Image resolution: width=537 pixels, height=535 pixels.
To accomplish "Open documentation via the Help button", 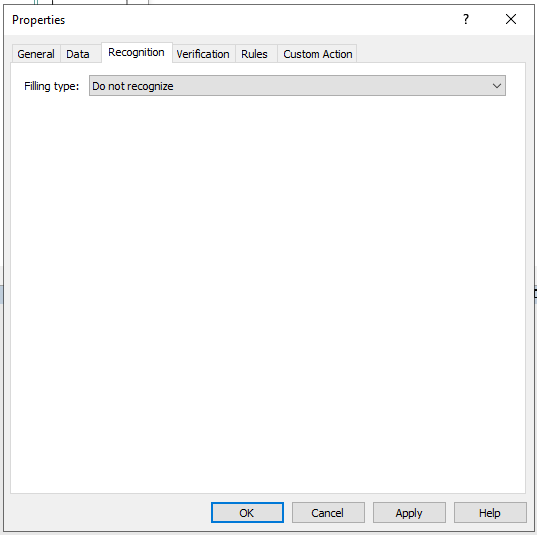I will [490, 512].
